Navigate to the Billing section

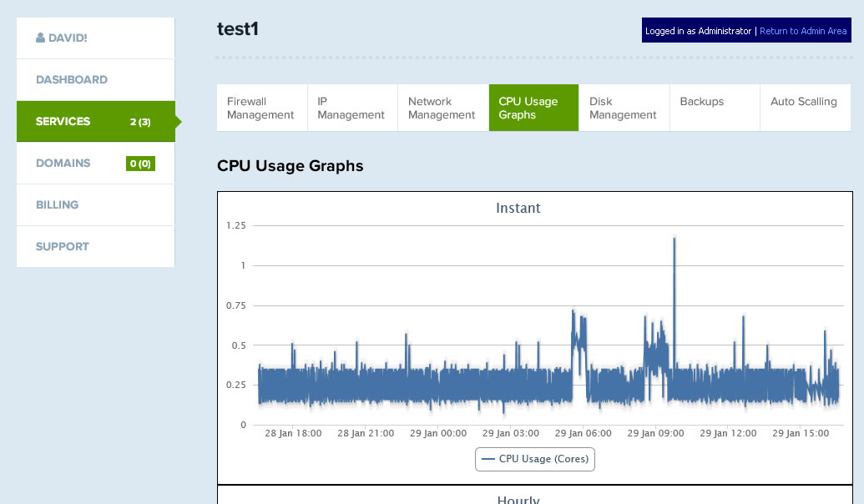click(x=95, y=205)
